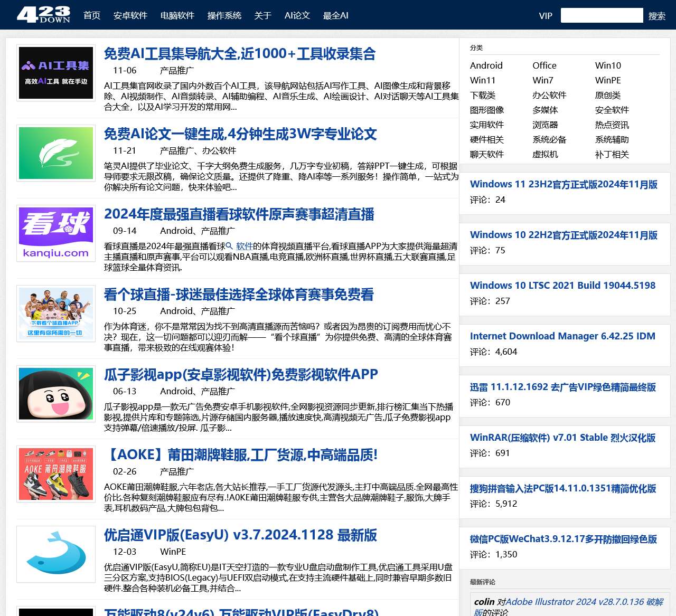
Task: Open the 瓜子影视 cartoon face thumbnail
Action: [56, 394]
